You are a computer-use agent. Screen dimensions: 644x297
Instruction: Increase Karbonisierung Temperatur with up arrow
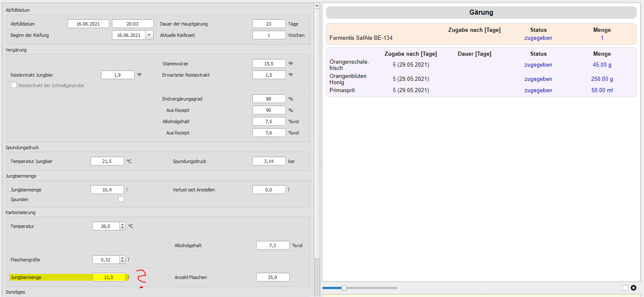click(x=122, y=224)
